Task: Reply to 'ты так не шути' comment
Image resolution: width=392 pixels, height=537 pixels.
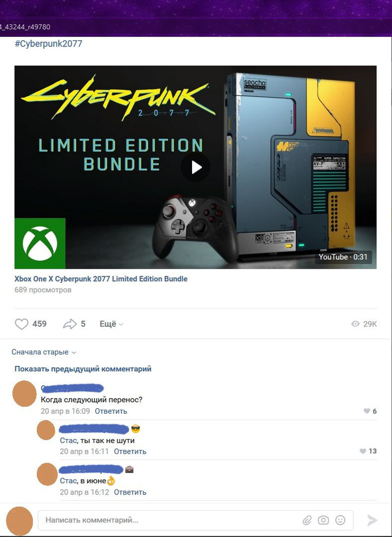Action: pos(130,451)
